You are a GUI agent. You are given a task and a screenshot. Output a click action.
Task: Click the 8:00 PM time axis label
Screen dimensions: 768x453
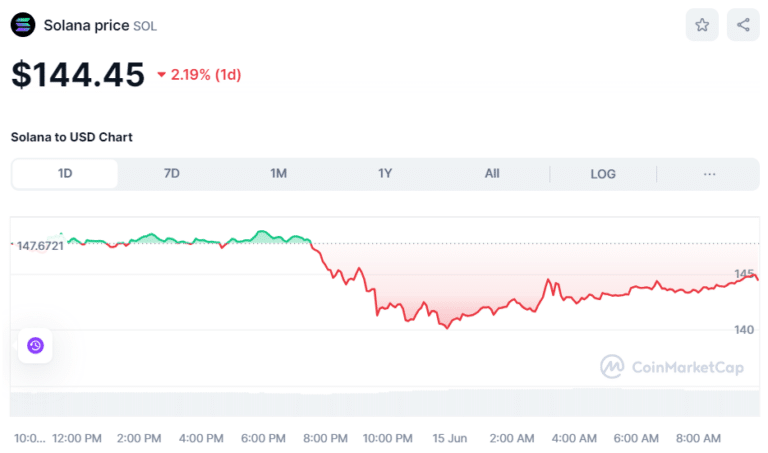pyautogui.click(x=325, y=438)
